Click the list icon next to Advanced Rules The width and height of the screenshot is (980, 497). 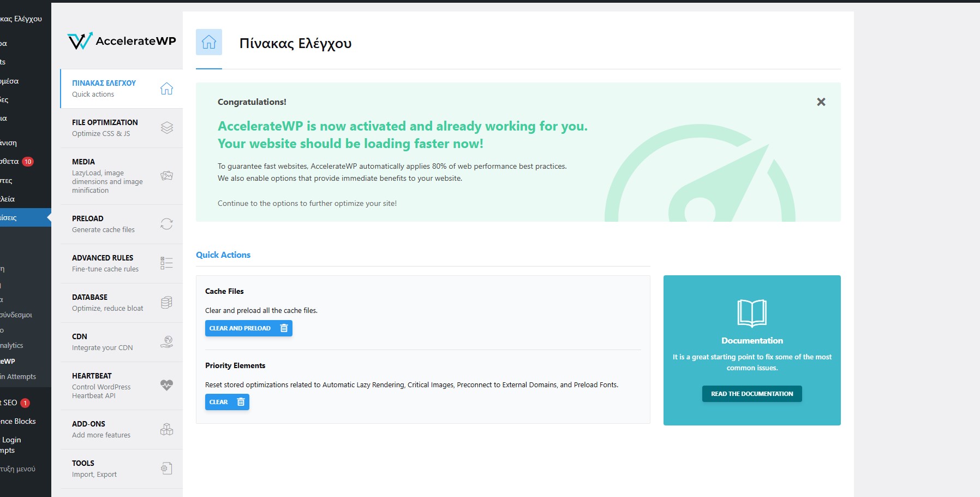coord(166,263)
